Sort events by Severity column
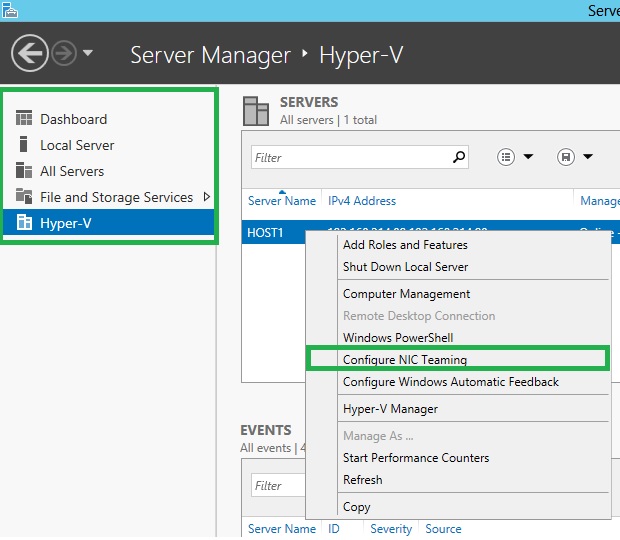The width and height of the screenshot is (620, 540). tap(391, 529)
